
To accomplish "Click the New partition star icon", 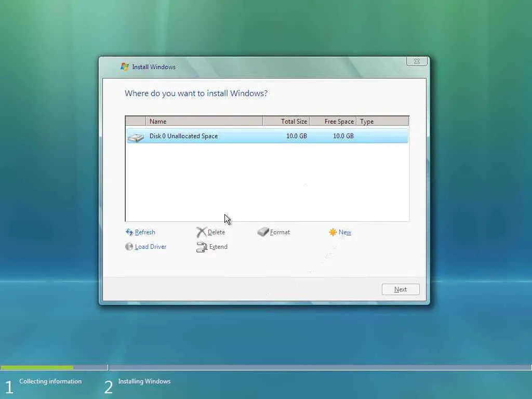I will tap(333, 232).
